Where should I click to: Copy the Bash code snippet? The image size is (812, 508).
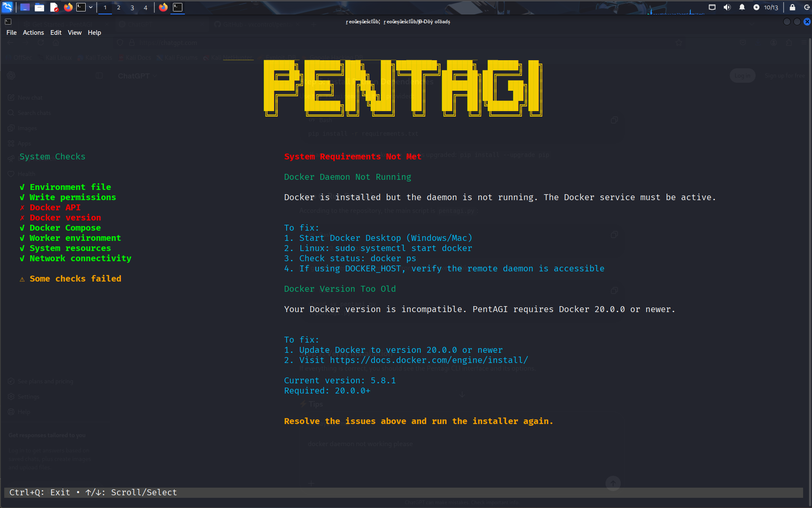click(614, 120)
